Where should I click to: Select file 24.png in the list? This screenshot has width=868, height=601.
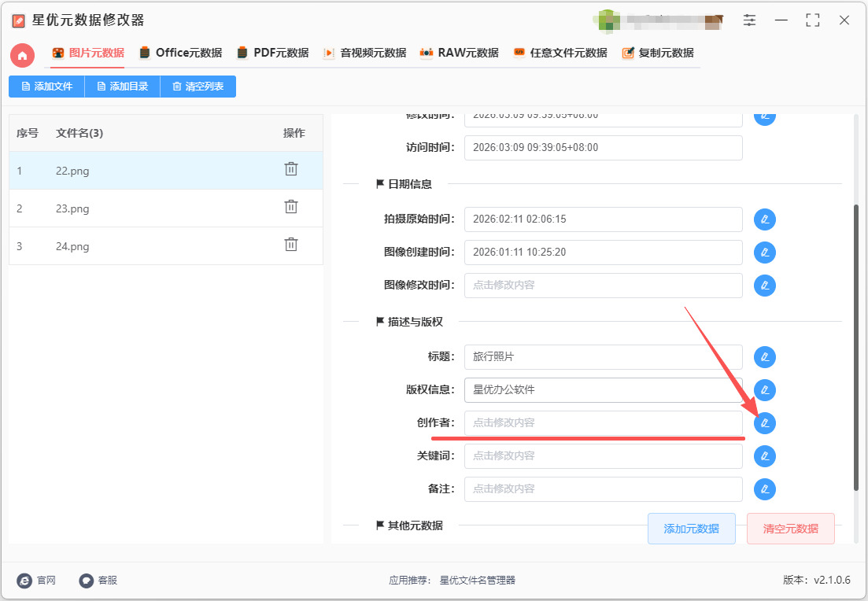coord(166,245)
